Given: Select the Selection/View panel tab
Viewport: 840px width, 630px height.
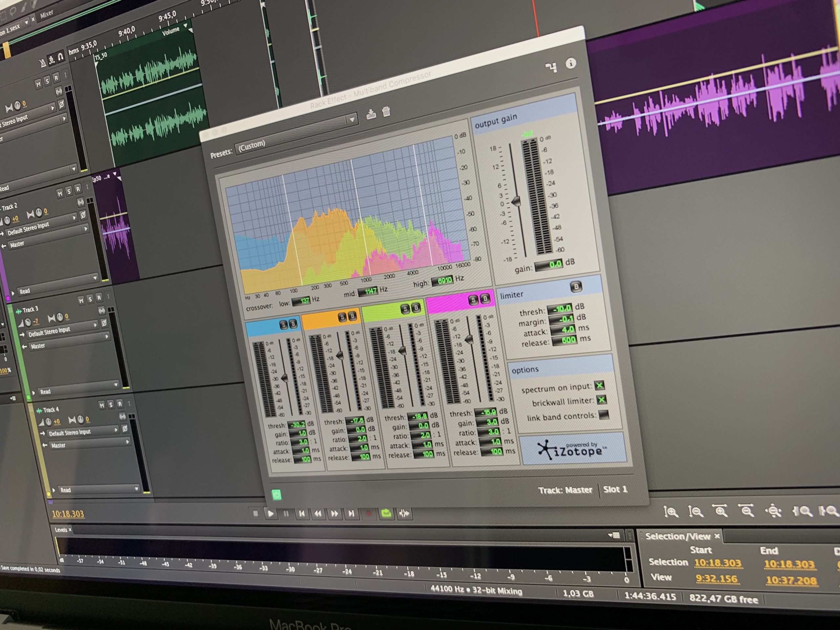Looking at the screenshot, I should 678,536.
